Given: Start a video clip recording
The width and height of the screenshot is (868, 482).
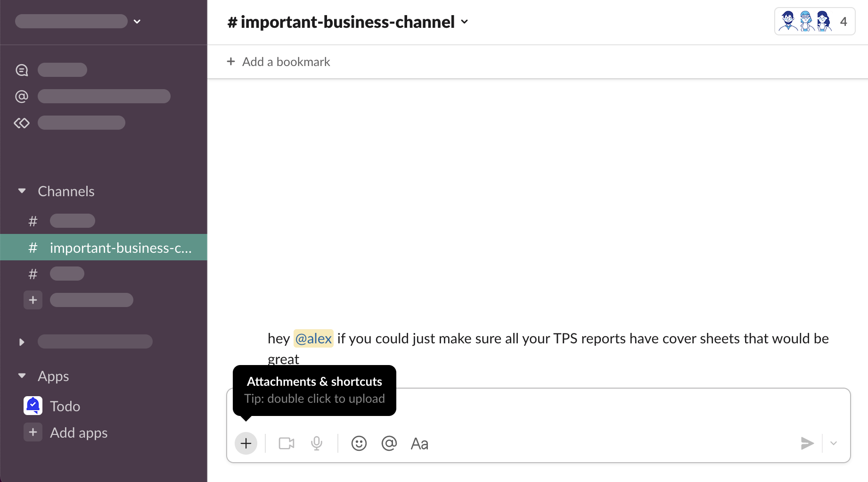Looking at the screenshot, I should click(286, 443).
